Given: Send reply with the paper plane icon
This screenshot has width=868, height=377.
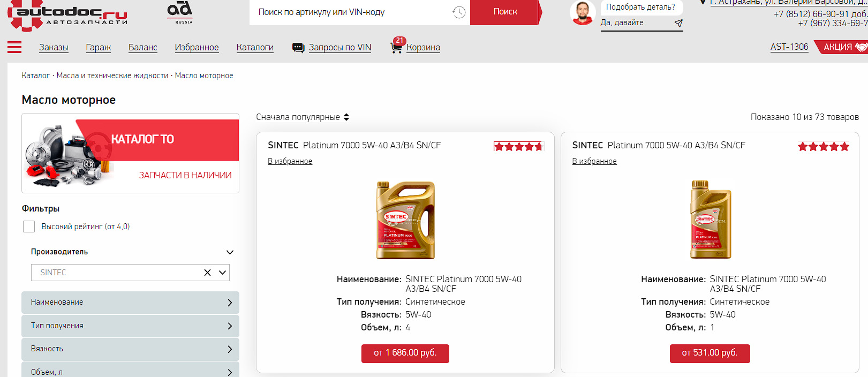Looking at the screenshot, I should 678,23.
